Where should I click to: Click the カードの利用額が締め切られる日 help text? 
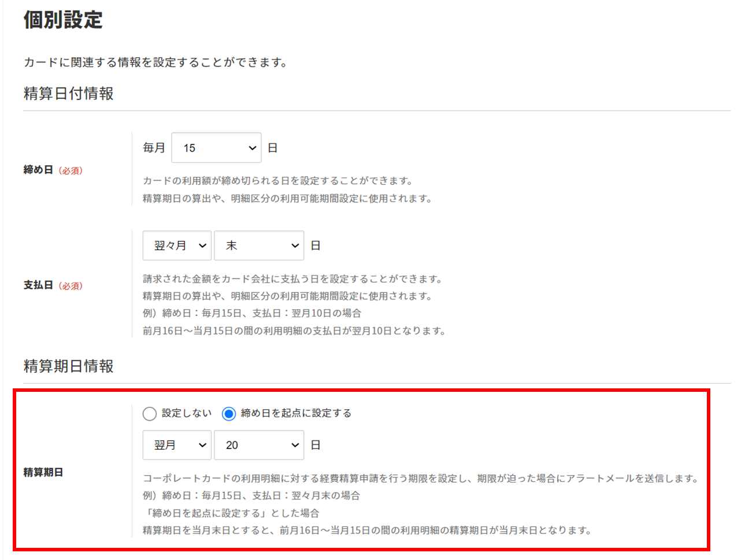(x=278, y=181)
